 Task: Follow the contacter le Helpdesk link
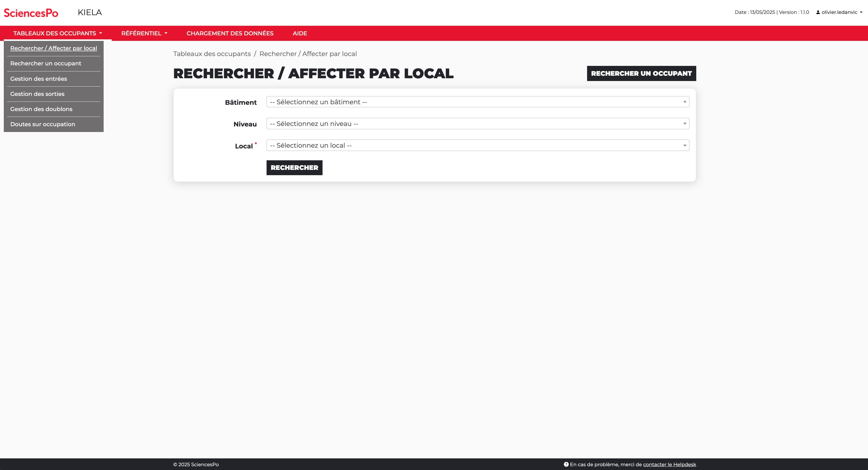pyautogui.click(x=669, y=464)
